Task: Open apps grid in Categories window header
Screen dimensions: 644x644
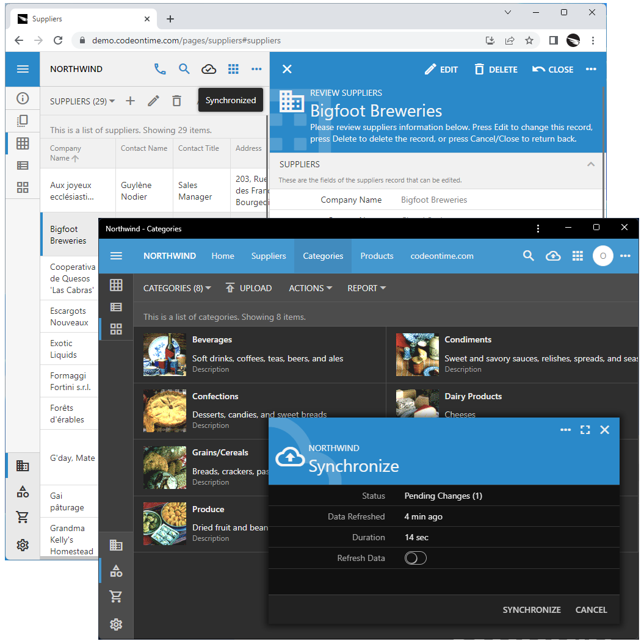Action: 577,256
